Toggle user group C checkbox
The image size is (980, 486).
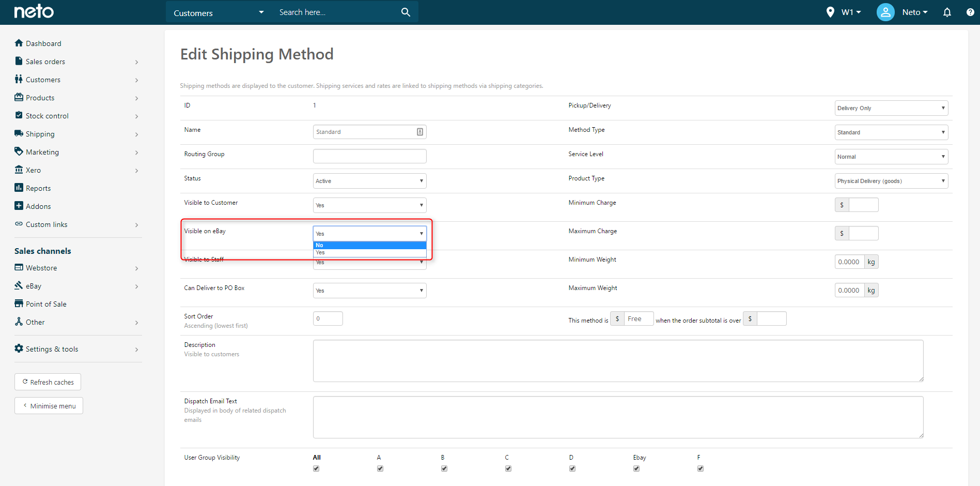point(508,468)
